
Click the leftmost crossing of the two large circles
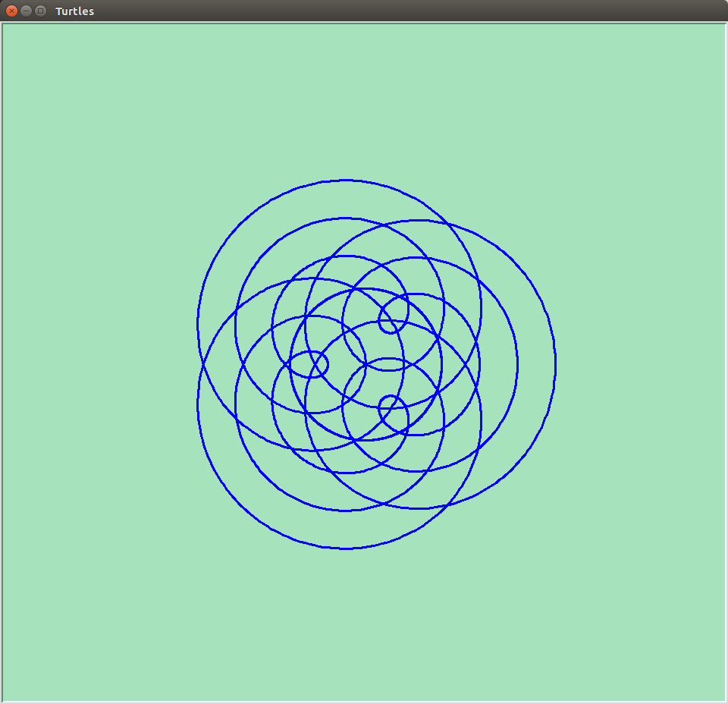click(x=203, y=364)
